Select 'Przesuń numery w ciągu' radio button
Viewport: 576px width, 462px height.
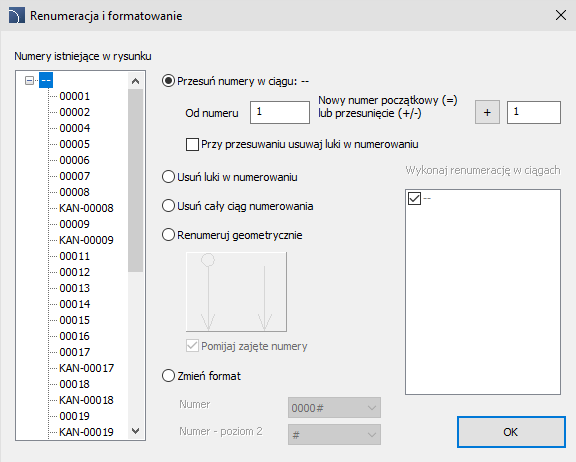click(x=168, y=81)
